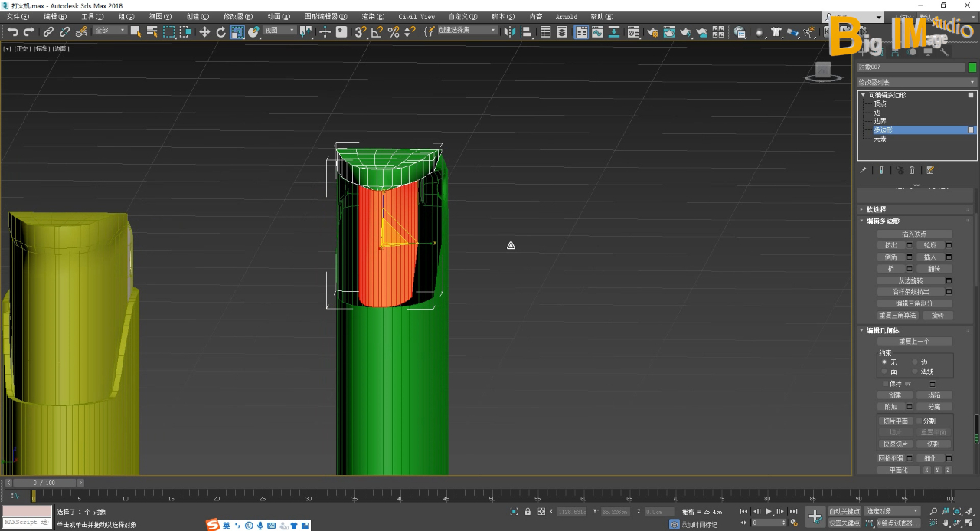Open the 渲染 menu
980x531 pixels.
373,16
